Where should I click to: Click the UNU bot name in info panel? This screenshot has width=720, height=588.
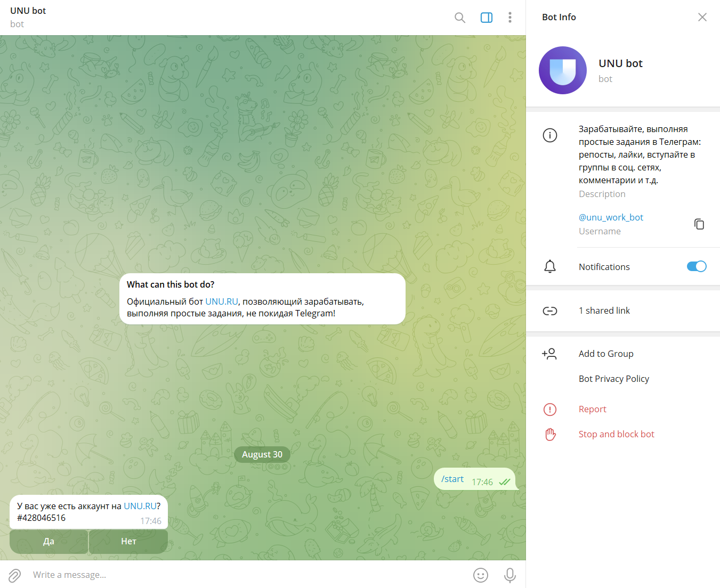(620, 63)
